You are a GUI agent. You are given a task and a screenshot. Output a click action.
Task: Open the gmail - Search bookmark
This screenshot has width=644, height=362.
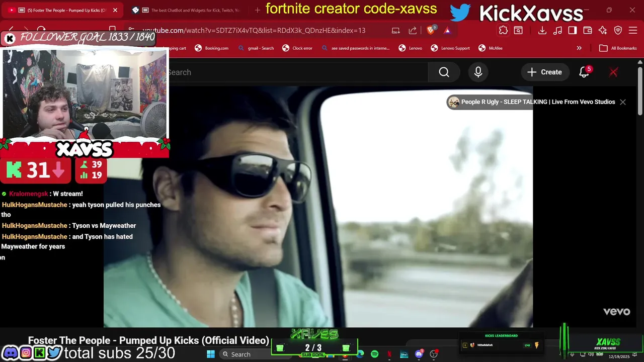pyautogui.click(x=256, y=48)
